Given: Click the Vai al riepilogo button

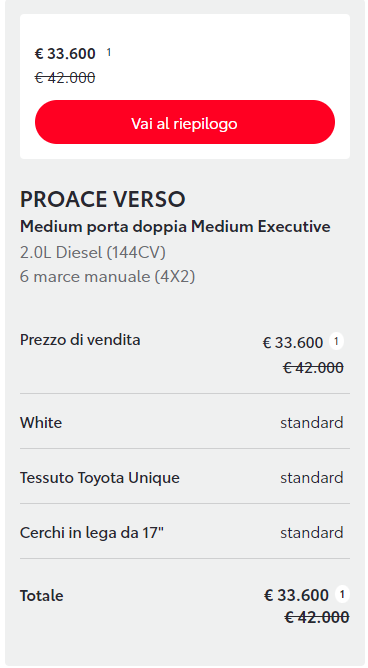Looking at the screenshot, I should [185, 122].
